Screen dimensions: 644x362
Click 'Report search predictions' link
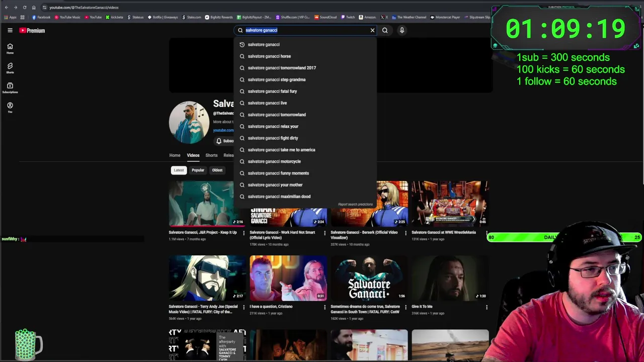355,205
